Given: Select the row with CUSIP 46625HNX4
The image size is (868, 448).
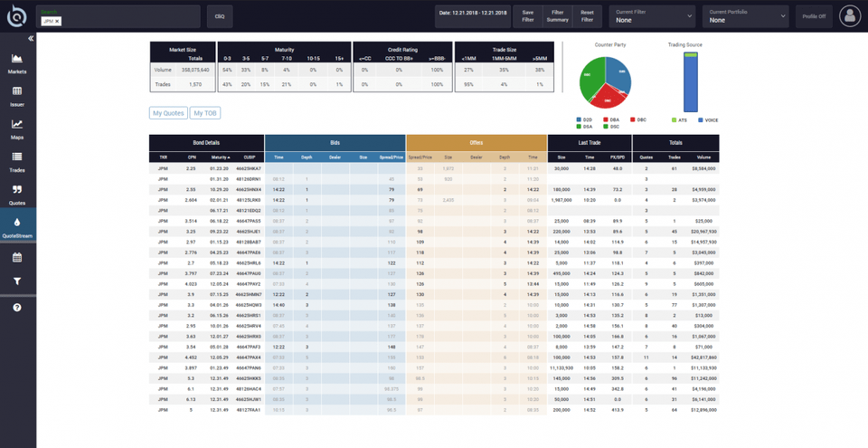Looking at the screenshot, I should click(434, 190).
